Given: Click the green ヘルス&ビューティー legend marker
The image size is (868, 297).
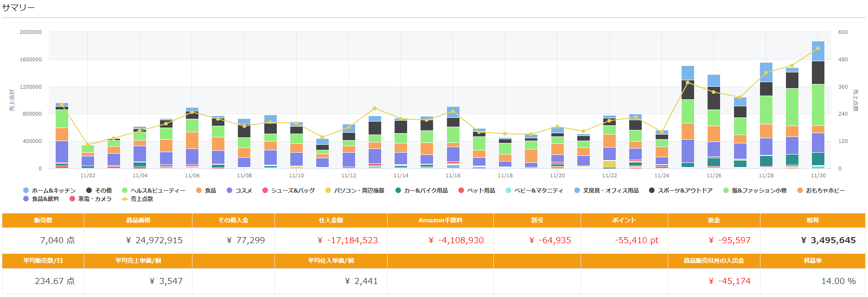Looking at the screenshot, I should pos(125,191).
